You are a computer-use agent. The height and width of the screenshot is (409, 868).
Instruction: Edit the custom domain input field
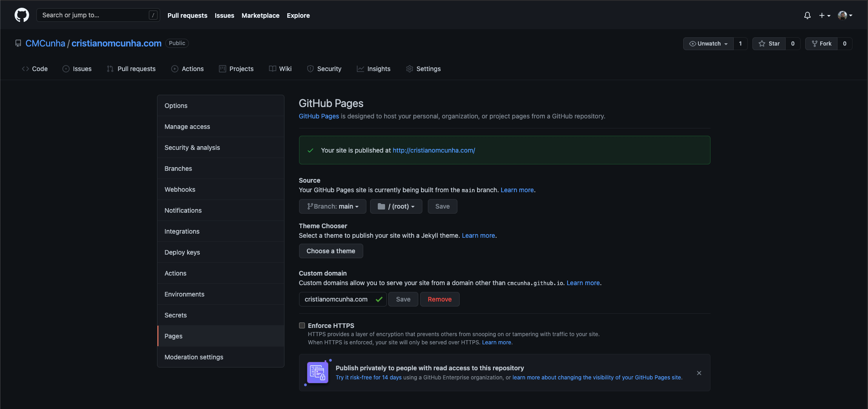click(343, 299)
